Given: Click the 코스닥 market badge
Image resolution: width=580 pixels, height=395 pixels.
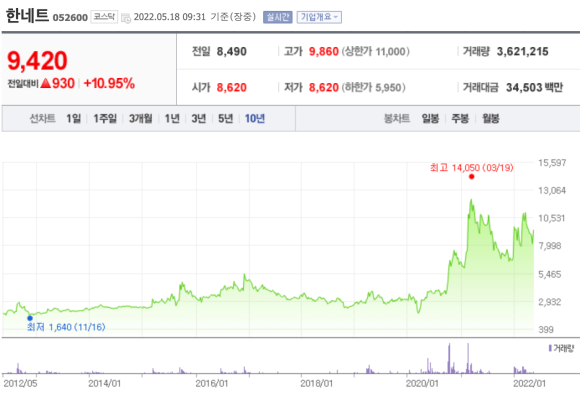Looking at the screenshot, I should click(x=104, y=17).
